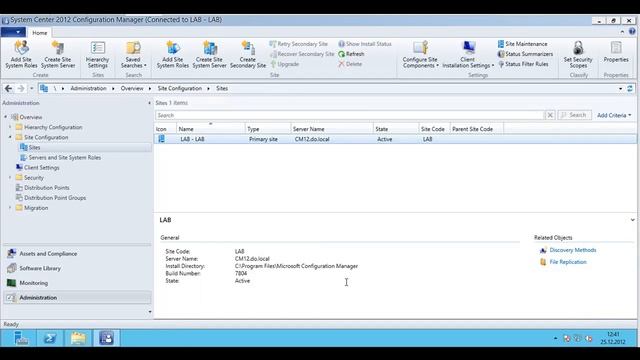
Task: Select Distribution Point Groups node
Action: pos(55,198)
